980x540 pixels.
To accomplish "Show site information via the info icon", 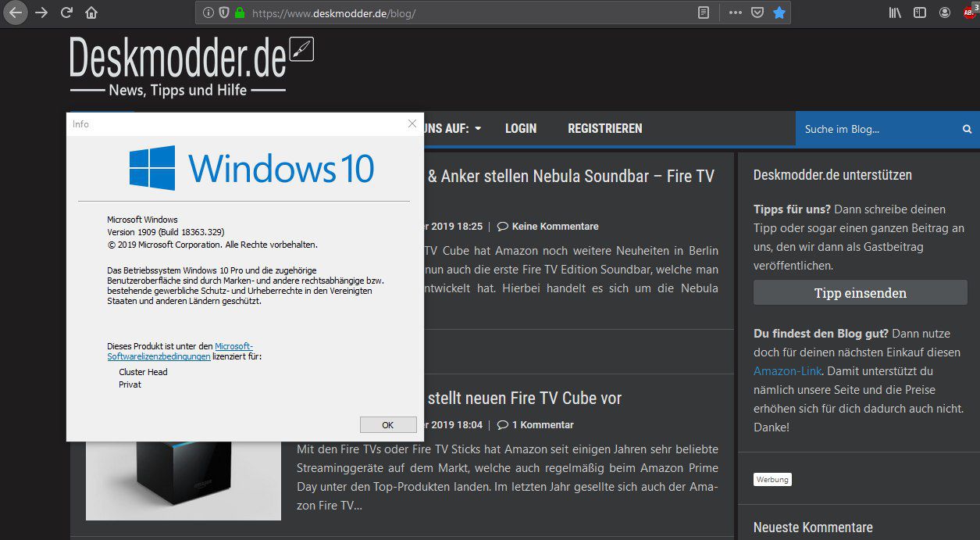I will coord(208,13).
